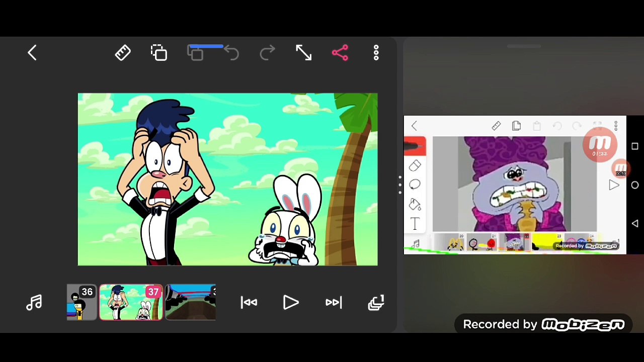644x362 pixels.
Task: Select frame 23 in the right window timeline
Action: [547, 242]
